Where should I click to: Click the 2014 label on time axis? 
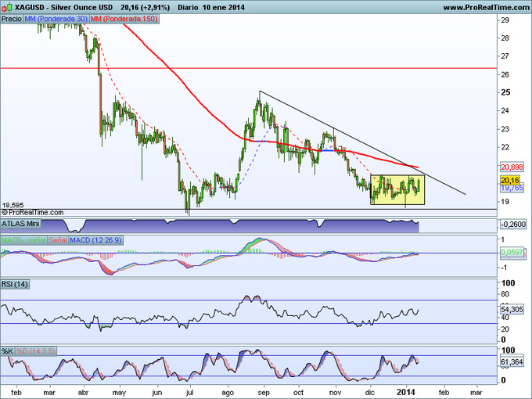point(406,389)
